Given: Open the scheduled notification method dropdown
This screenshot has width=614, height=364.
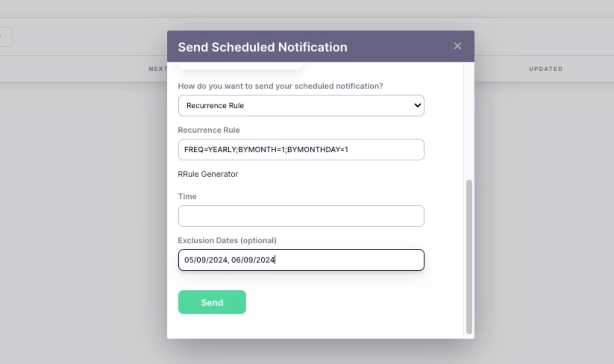Looking at the screenshot, I should (x=301, y=106).
